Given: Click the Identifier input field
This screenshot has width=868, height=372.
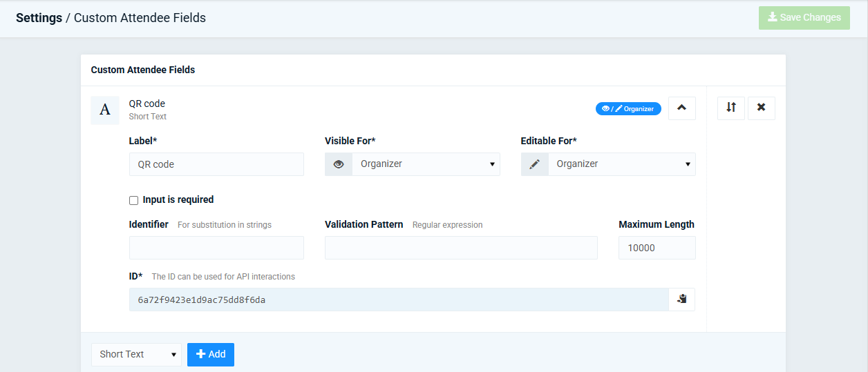Looking at the screenshot, I should point(216,248).
